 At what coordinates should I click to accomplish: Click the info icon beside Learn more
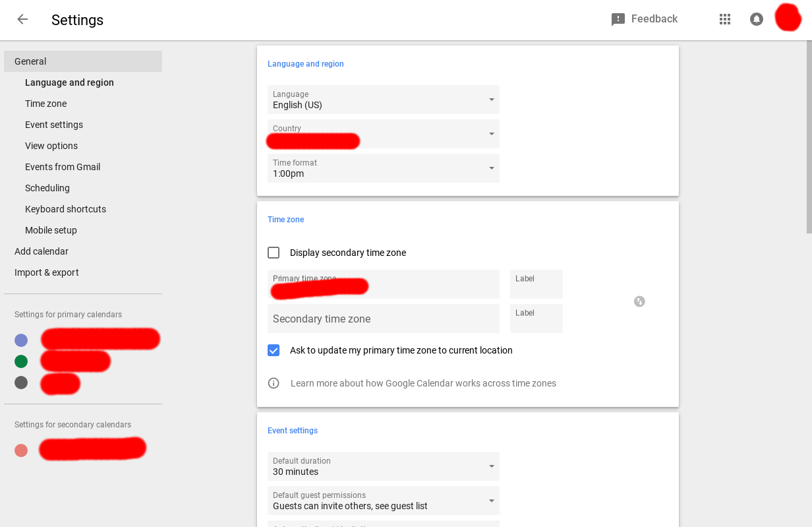(274, 383)
